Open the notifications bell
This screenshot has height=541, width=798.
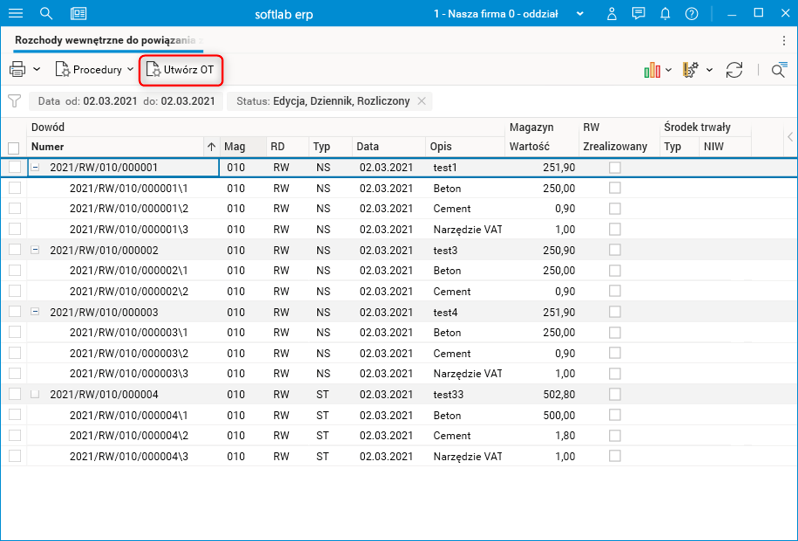[x=665, y=14]
